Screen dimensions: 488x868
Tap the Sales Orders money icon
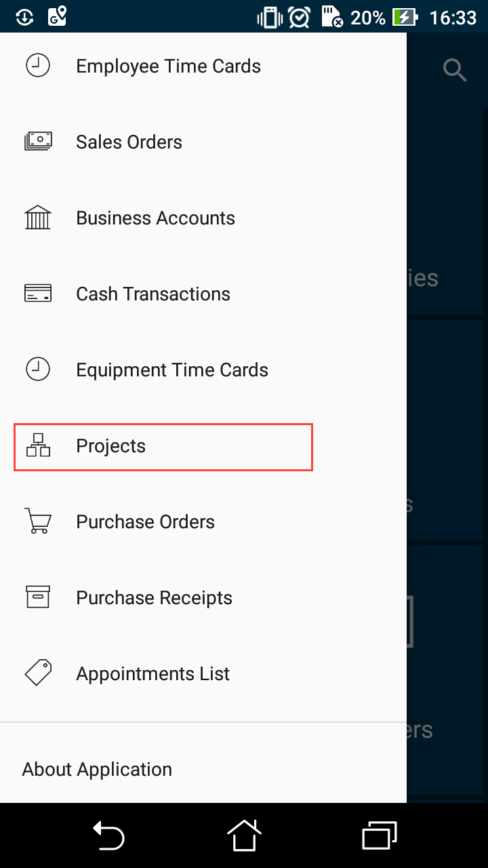tap(38, 142)
